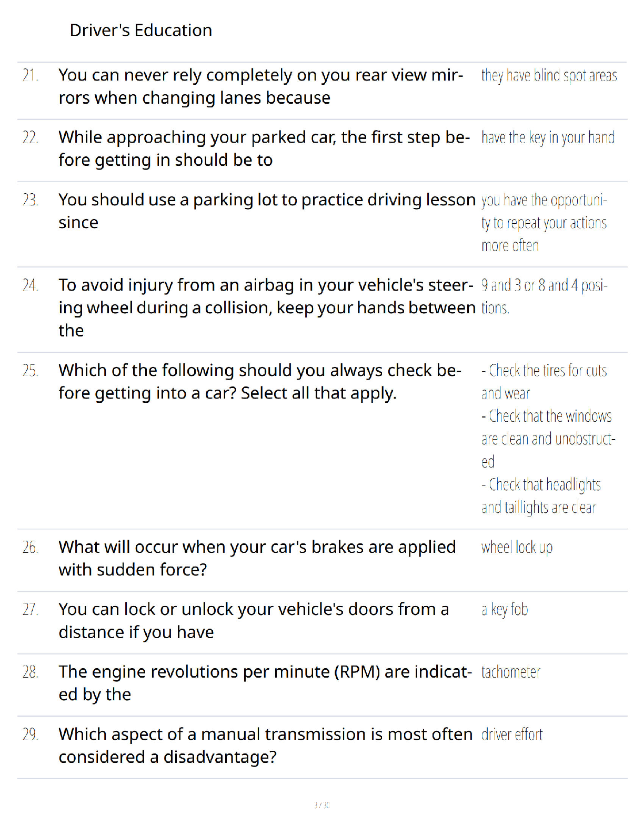Click the '9 and 3 or 8 and 4' answer

click(x=545, y=296)
